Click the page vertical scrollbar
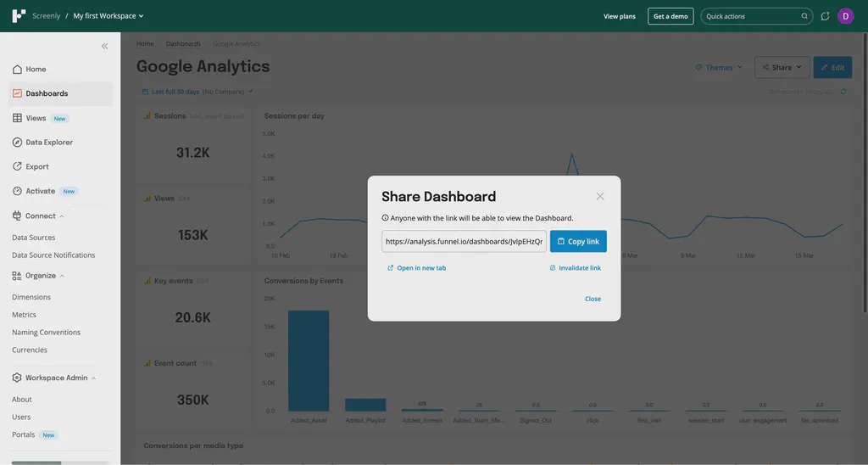Image resolution: width=868 pixels, height=465 pixels. [865, 171]
